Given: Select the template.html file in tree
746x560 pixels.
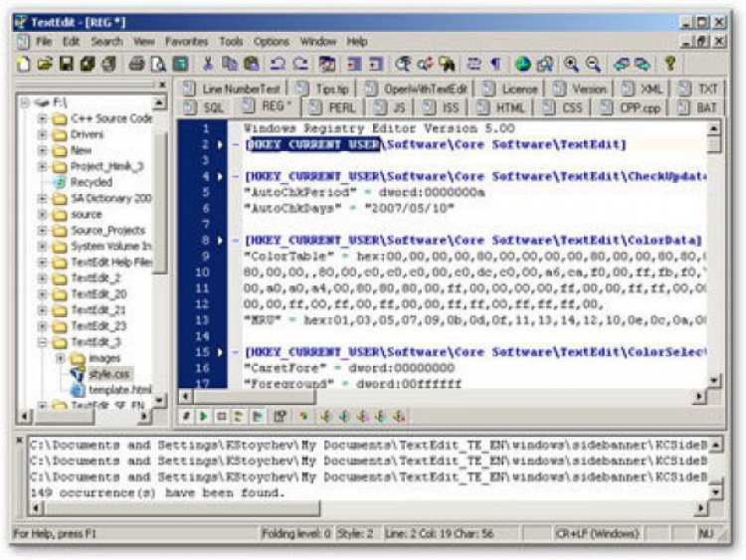Looking at the screenshot, I should tap(120, 390).
